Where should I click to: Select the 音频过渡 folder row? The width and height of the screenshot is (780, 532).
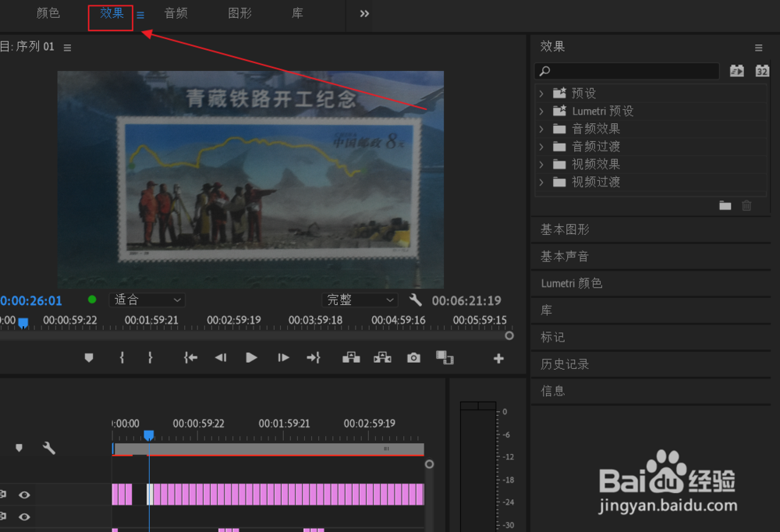(x=651, y=147)
